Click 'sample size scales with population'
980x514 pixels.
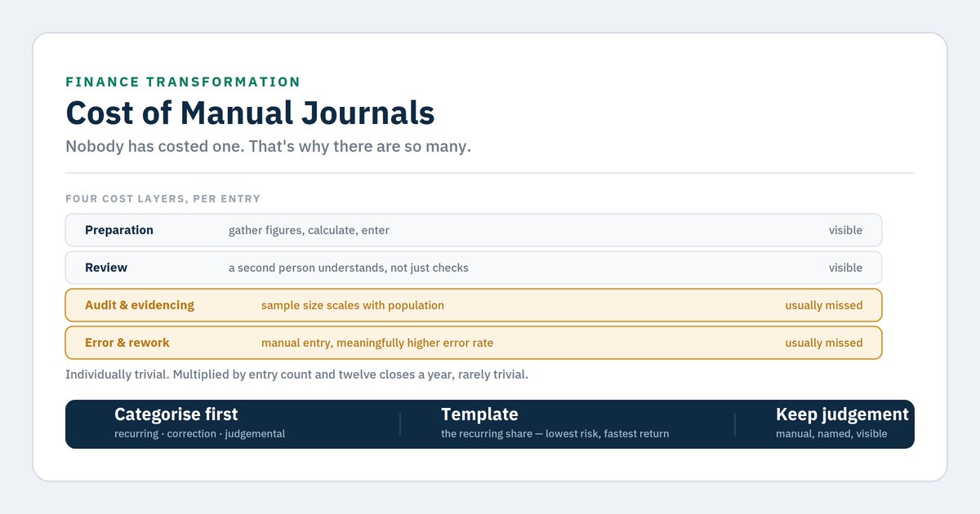[x=353, y=305]
